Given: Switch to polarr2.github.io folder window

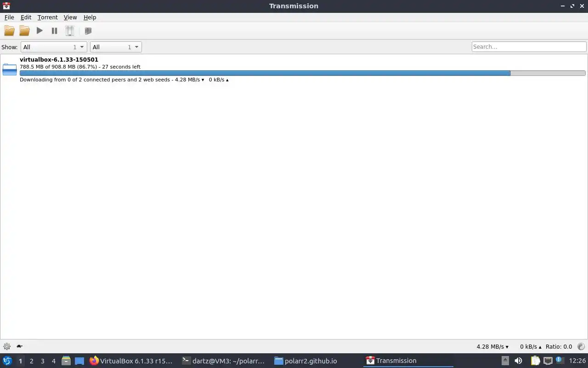Looking at the screenshot, I should (x=315, y=361).
